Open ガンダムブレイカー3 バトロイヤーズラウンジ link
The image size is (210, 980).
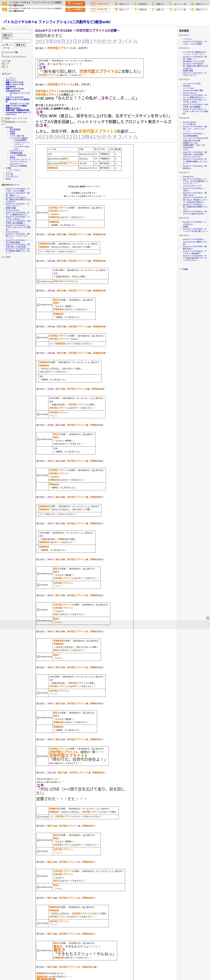pyautogui.click(x=20, y=161)
